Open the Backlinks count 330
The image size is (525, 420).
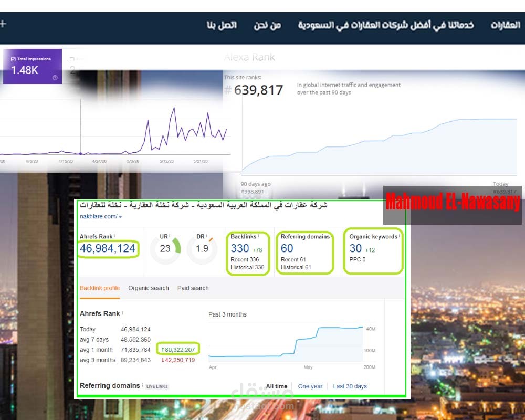[240, 248]
